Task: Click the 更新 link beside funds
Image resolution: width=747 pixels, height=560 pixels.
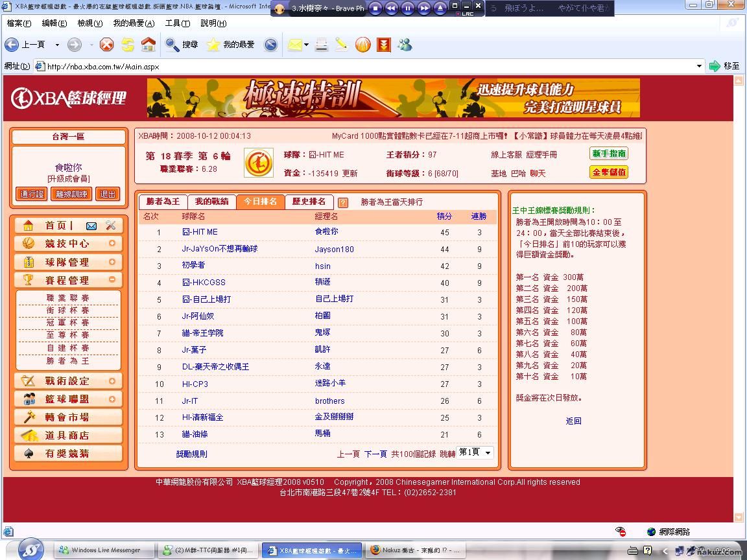Action: pos(350,173)
